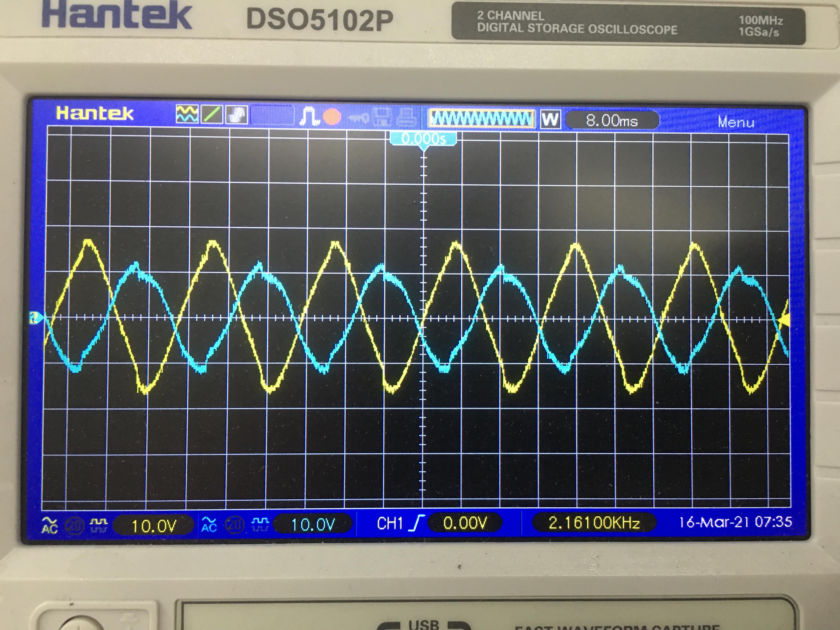Click the 2.16100KHz frequency counter readout
The height and width of the screenshot is (630, 840).
coord(594,523)
